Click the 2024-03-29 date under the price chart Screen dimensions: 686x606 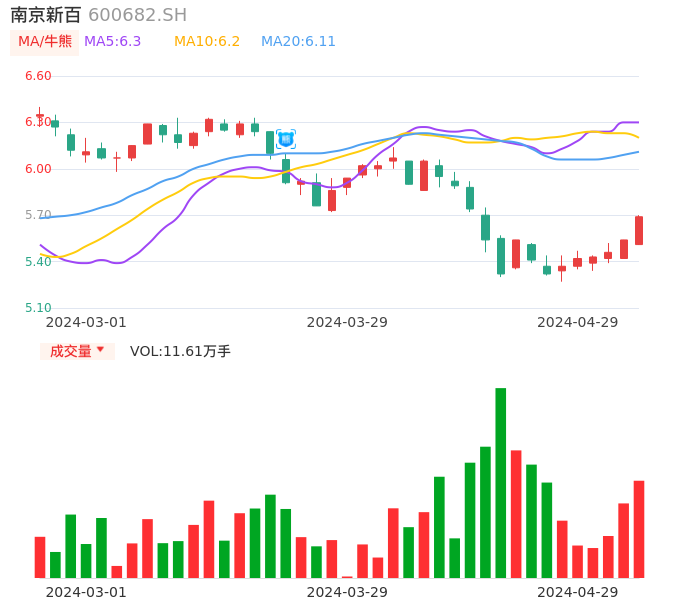click(347, 322)
